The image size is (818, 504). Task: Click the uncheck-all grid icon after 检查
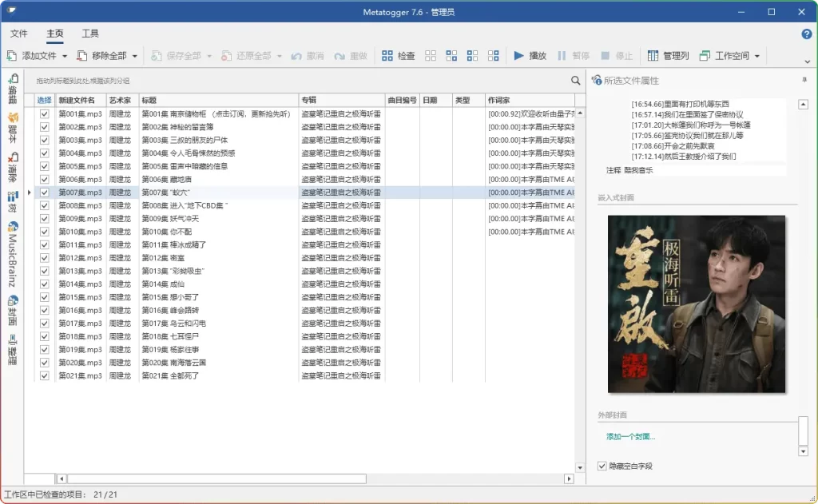431,55
